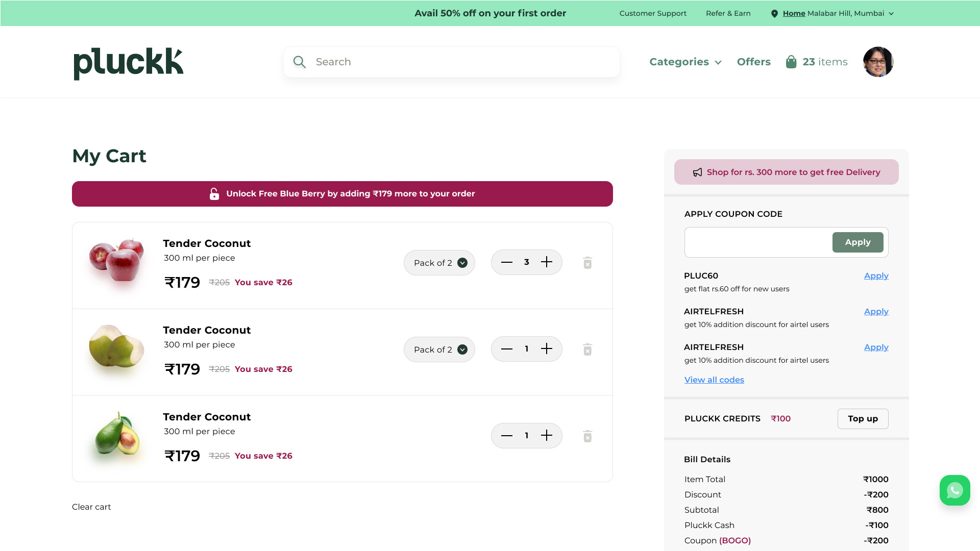Open Customer Support

[x=653, y=14]
